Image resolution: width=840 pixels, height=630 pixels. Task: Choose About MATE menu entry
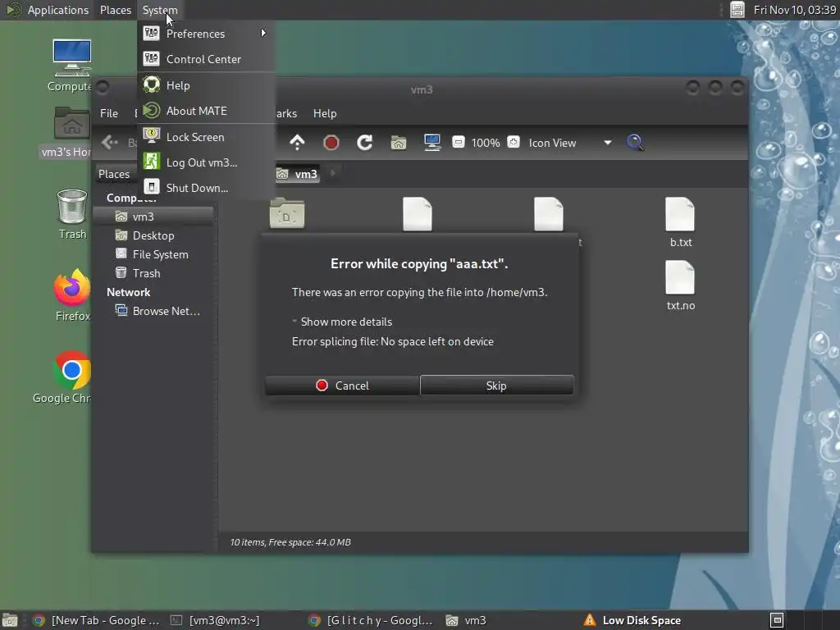point(206,111)
